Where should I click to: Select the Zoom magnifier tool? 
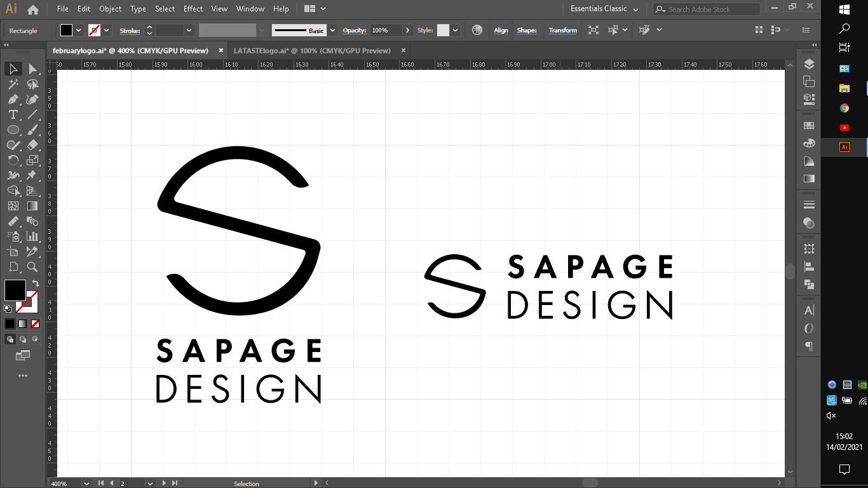pyautogui.click(x=33, y=267)
